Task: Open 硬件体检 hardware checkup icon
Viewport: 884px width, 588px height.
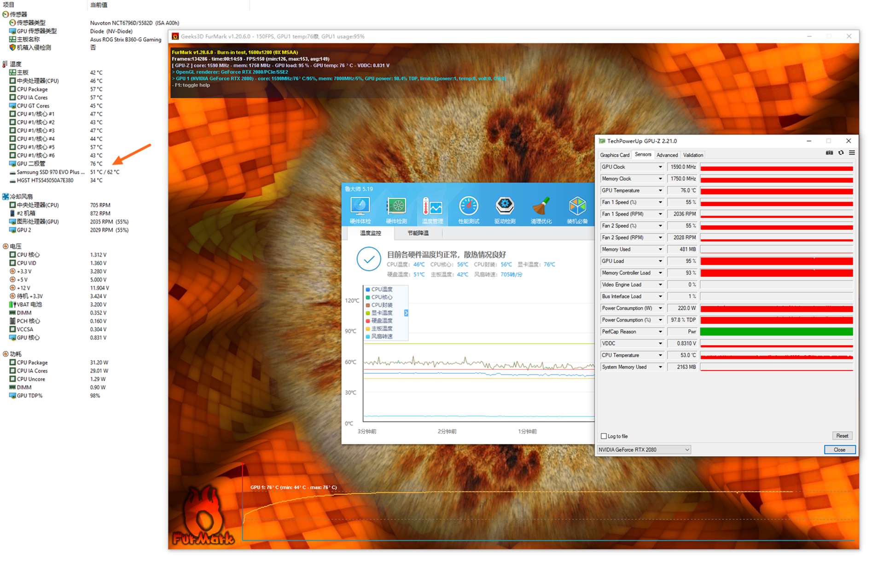Action: point(360,207)
